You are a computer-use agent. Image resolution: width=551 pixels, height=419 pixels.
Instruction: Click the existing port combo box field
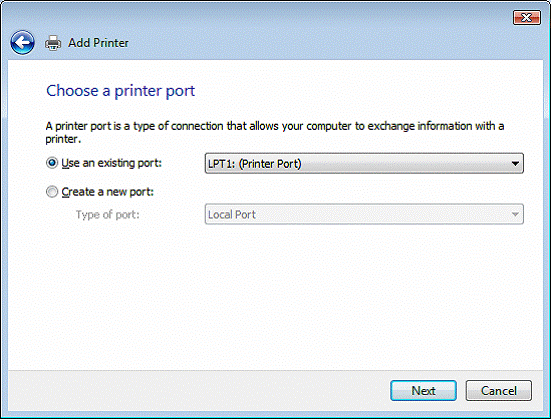tap(364, 163)
